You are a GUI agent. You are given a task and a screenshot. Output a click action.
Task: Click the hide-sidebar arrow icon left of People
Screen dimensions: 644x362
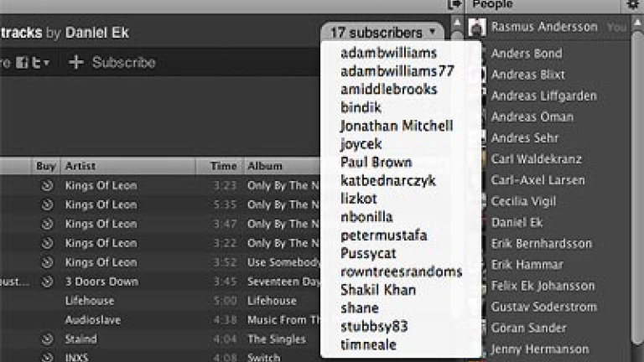(x=454, y=5)
